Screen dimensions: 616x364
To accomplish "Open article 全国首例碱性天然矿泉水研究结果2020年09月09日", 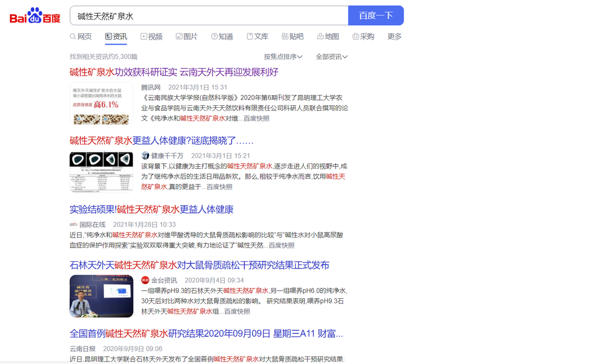I will (206, 334).
